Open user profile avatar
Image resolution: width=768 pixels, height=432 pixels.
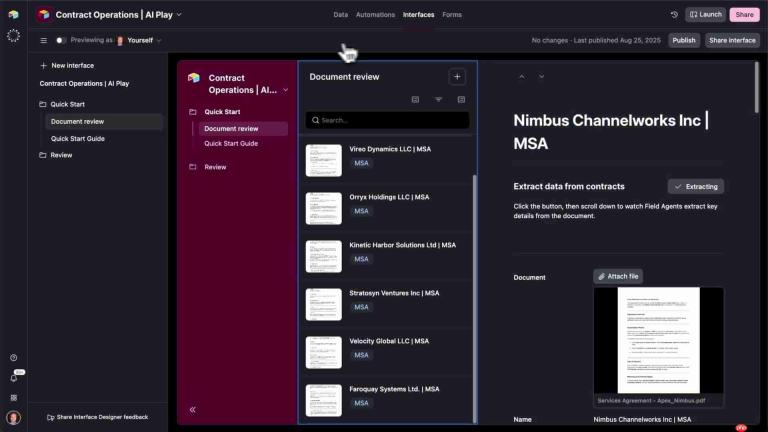[14, 418]
